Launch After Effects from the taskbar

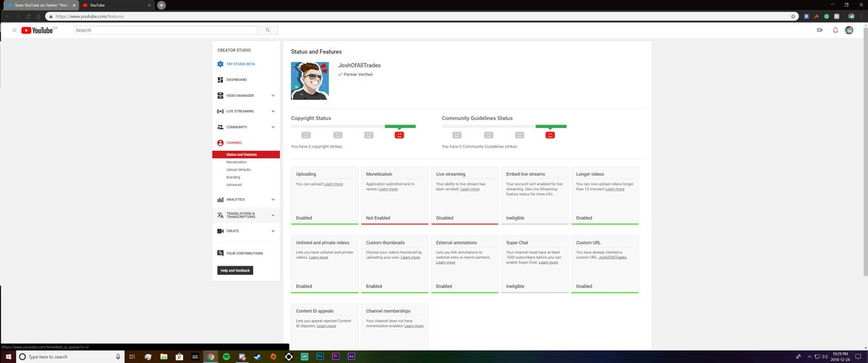(352, 357)
